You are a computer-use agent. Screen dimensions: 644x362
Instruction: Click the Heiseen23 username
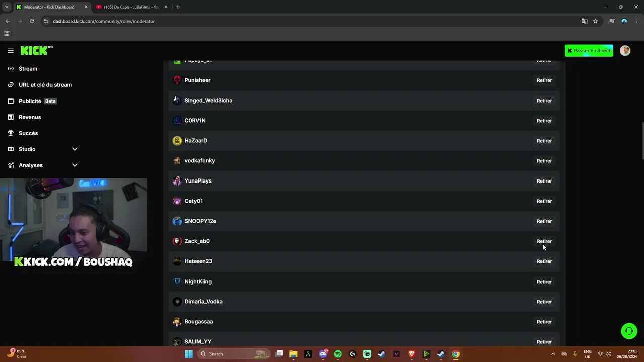198,261
